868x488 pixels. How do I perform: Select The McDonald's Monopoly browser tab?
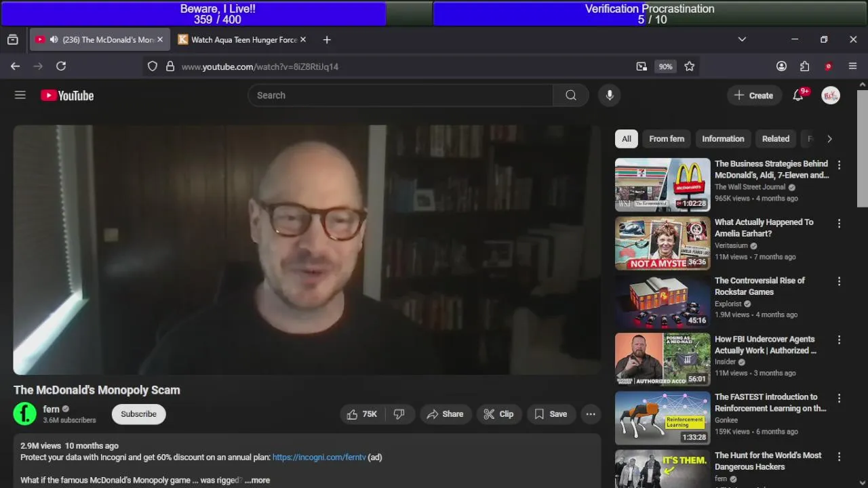[x=99, y=40]
